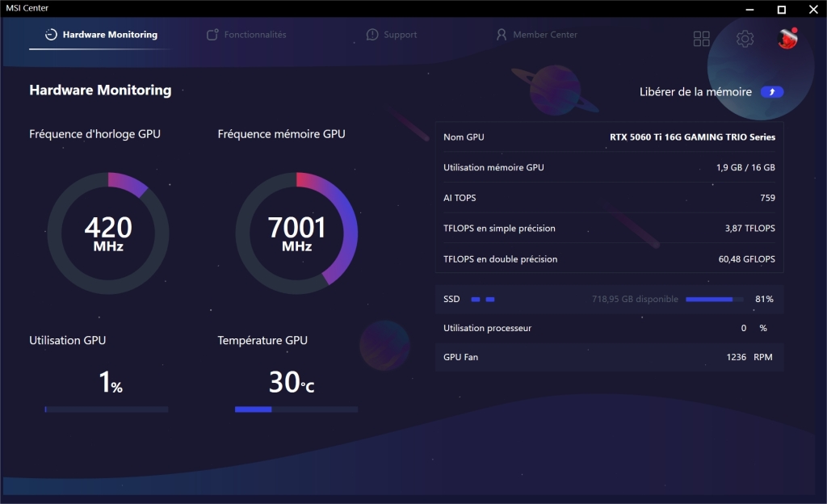
Task: Click the 1% GPU utilisation reading
Action: [111, 382]
